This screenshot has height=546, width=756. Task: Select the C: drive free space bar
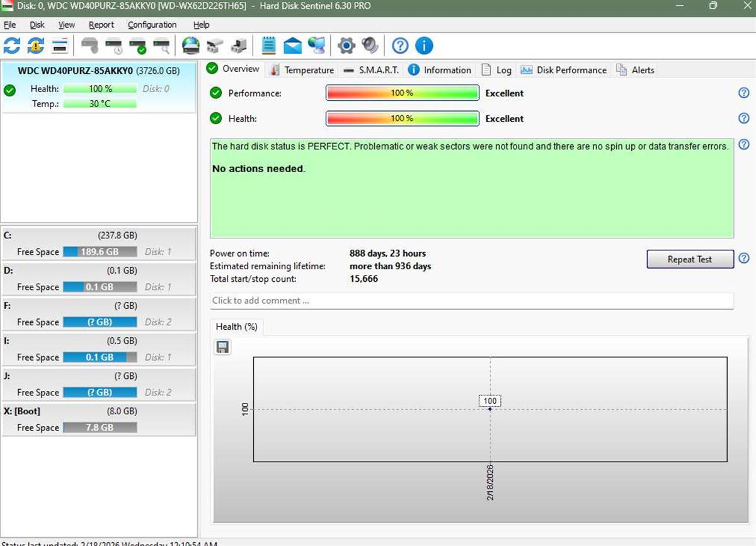click(x=100, y=252)
